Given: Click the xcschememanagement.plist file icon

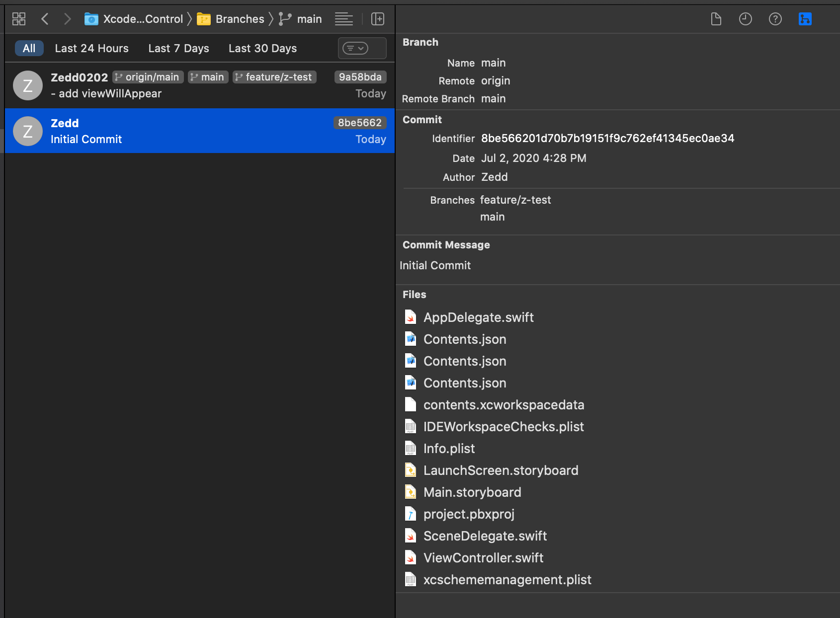Looking at the screenshot, I should click(x=411, y=580).
